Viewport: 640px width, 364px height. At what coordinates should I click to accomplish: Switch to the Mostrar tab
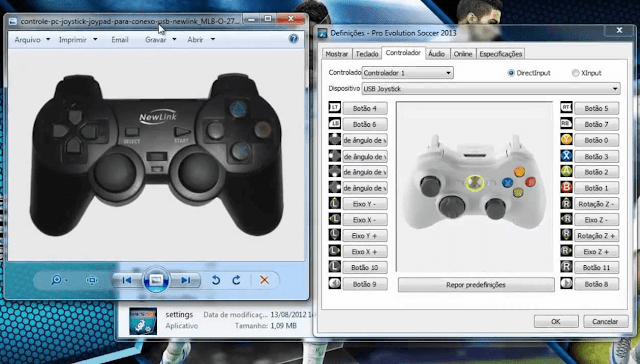tap(337, 54)
